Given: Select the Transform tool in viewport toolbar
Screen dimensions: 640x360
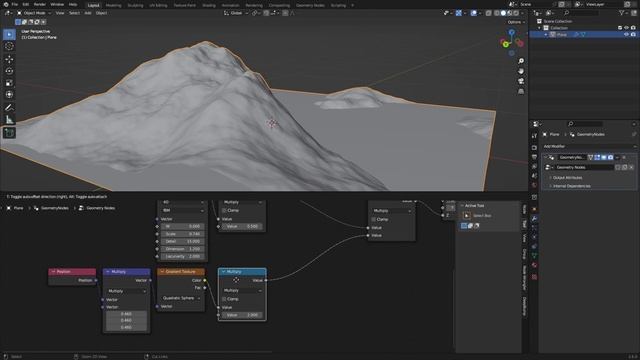Looking at the screenshot, I should [9, 95].
